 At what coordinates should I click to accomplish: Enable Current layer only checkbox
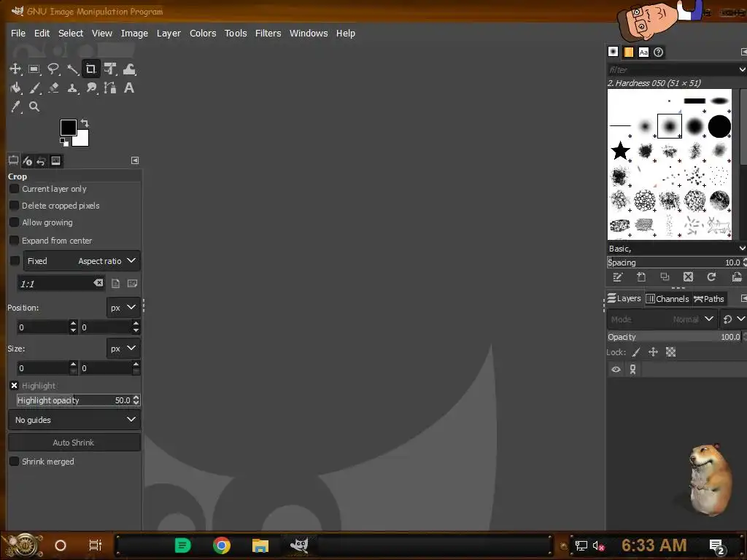pyautogui.click(x=15, y=189)
